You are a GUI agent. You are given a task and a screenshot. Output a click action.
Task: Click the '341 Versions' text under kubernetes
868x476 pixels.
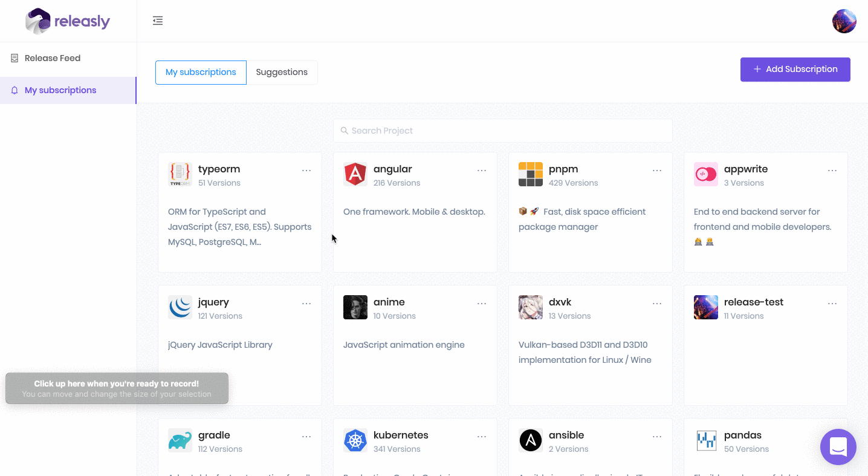[398, 449]
